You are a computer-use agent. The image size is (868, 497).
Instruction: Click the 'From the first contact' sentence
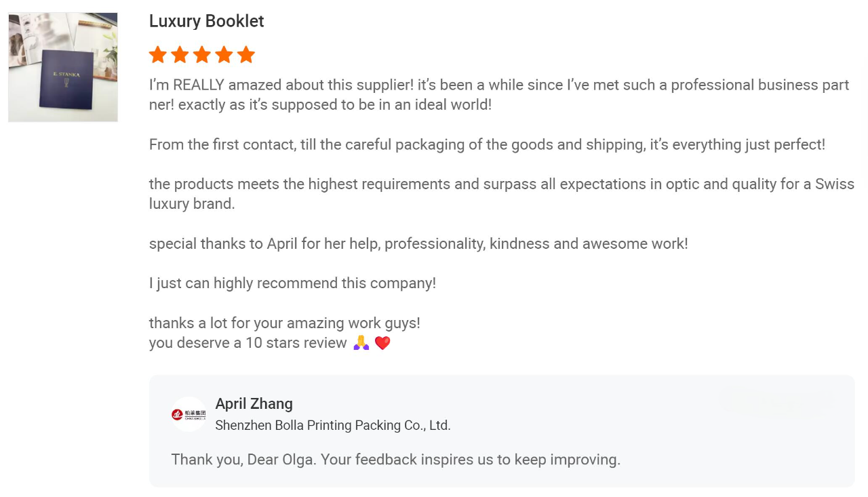point(487,144)
